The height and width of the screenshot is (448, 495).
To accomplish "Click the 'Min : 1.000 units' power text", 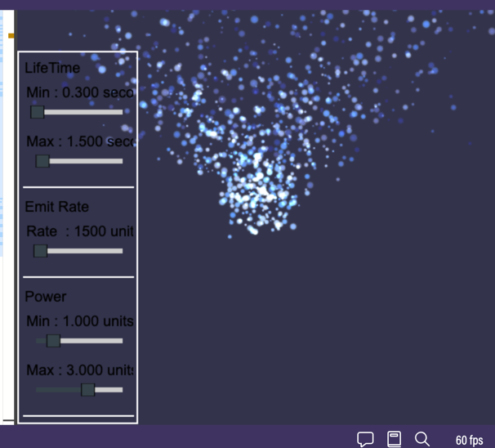I will click(80, 321).
